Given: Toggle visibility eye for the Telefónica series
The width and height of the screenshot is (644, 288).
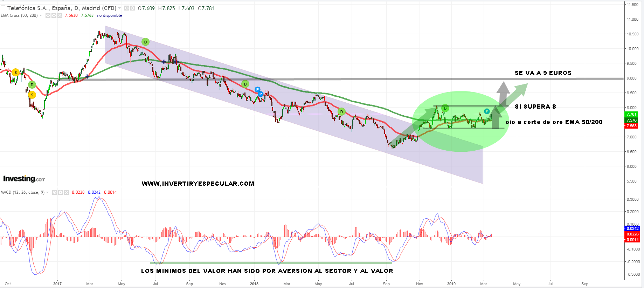Looking at the screenshot, I should point(127,8).
